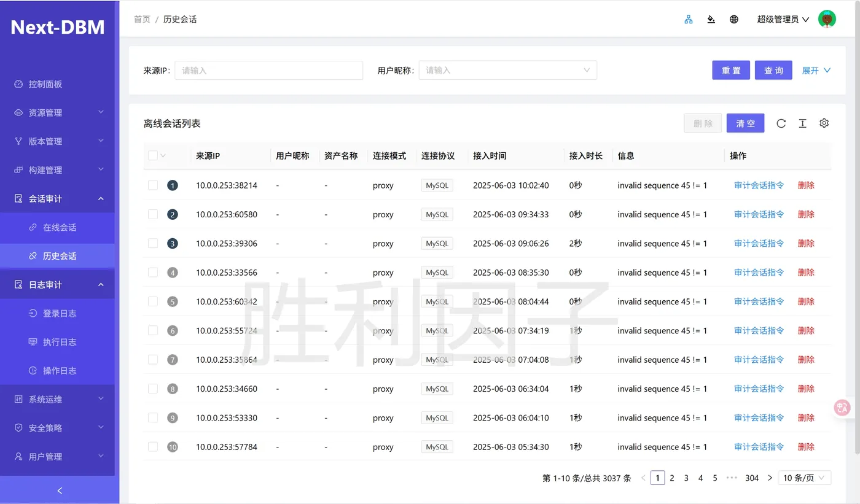Open 登录日志 menu item
Image resolution: width=860 pixels, height=504 pixels.
[x=57, y=313]
